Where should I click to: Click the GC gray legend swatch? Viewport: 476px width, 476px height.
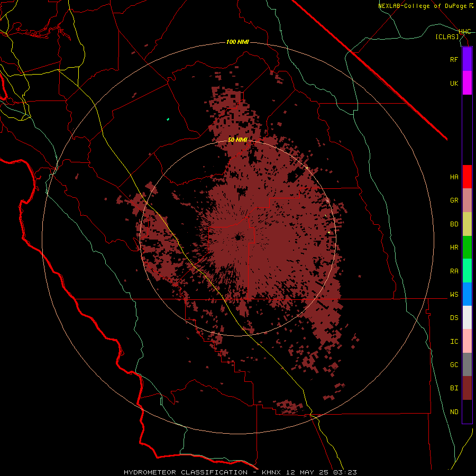click(x=467, y=364)
